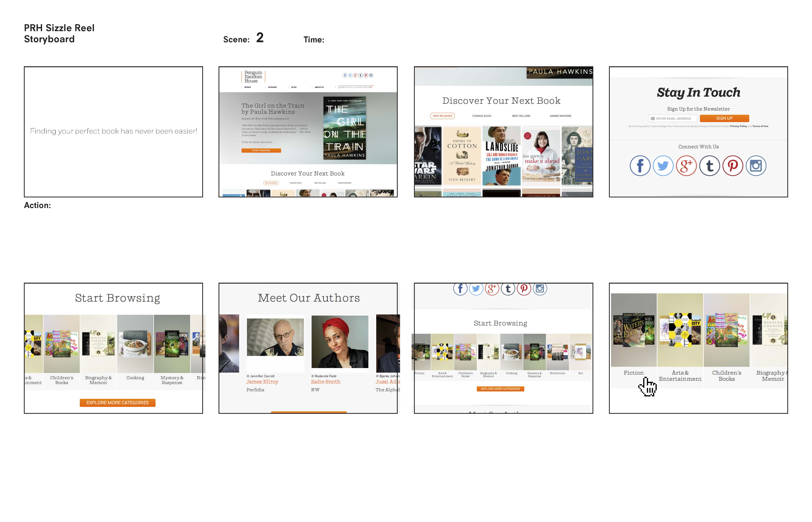Open the Make It Ahead book cover
This screenshot has width=812, height=522.
coord(541,156)
